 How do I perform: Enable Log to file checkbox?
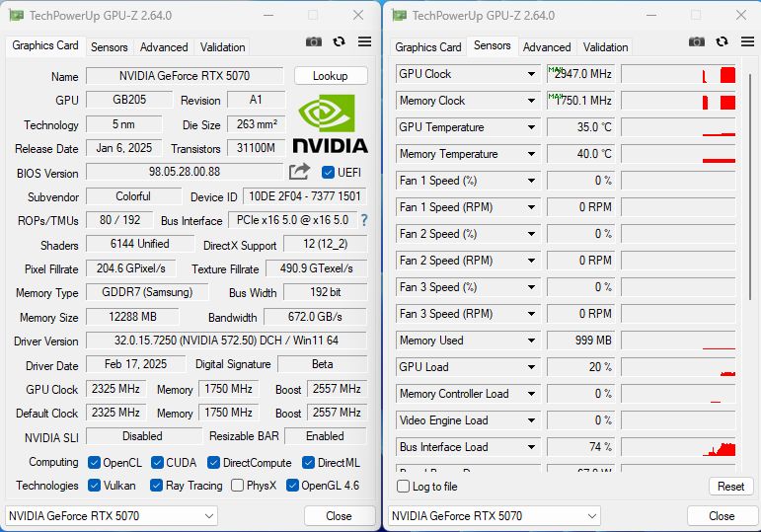click(404, 486)
